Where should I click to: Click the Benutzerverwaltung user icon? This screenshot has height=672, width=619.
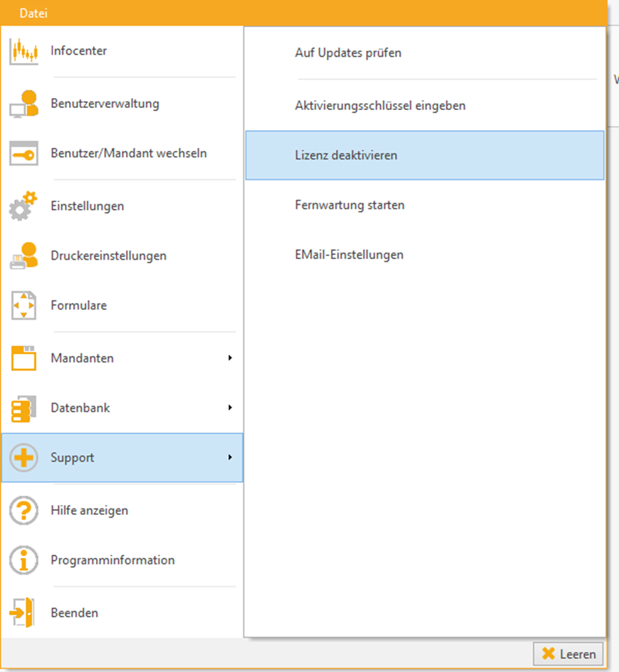(x=24, y=104)
